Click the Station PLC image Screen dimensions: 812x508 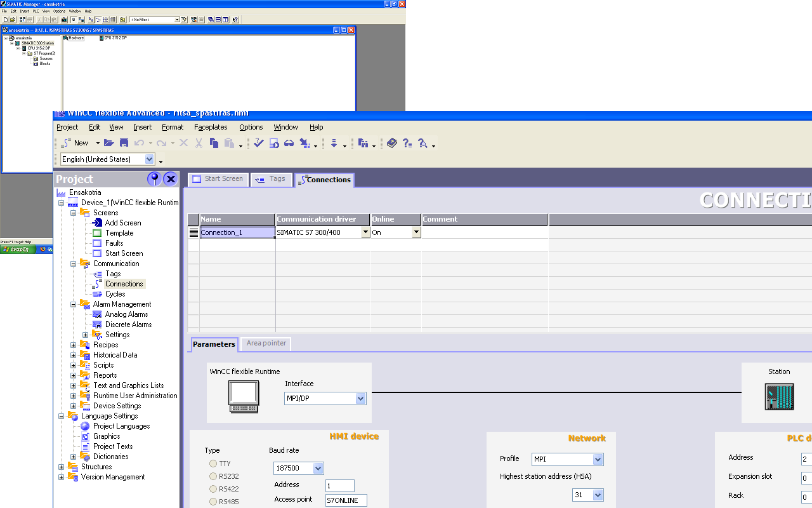(x=779, y=396)
